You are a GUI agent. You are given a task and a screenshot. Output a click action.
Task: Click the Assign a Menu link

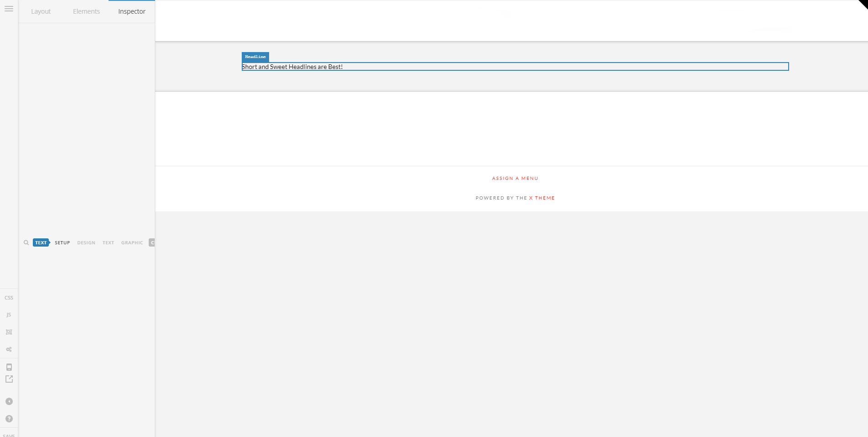515,179
